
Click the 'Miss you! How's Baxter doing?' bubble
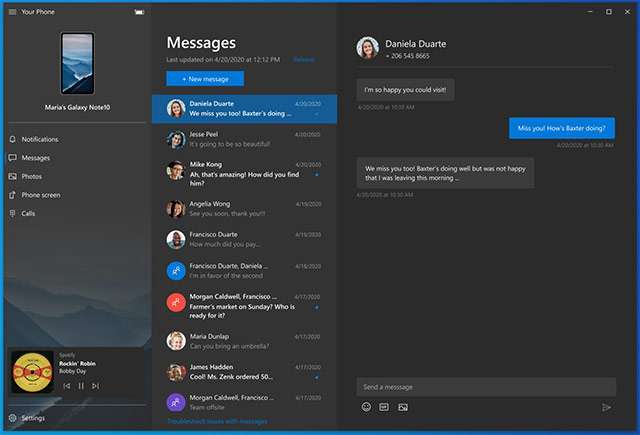click(x=562, y=128)
